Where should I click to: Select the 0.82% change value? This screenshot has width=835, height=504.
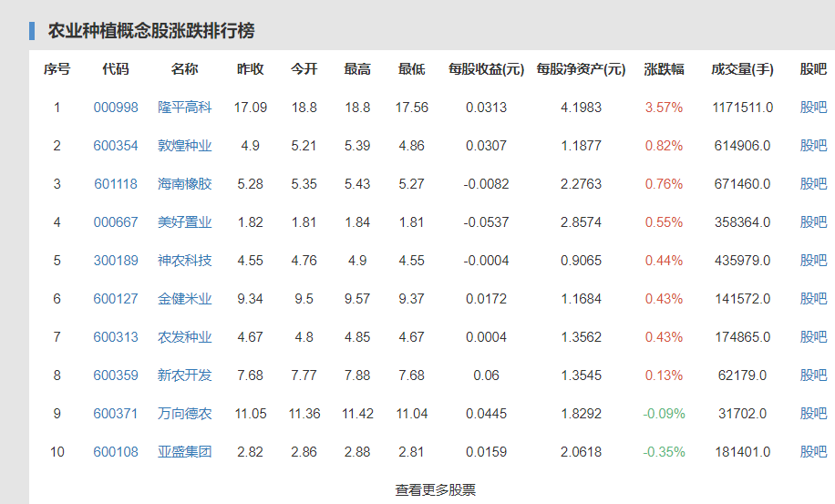664,146
